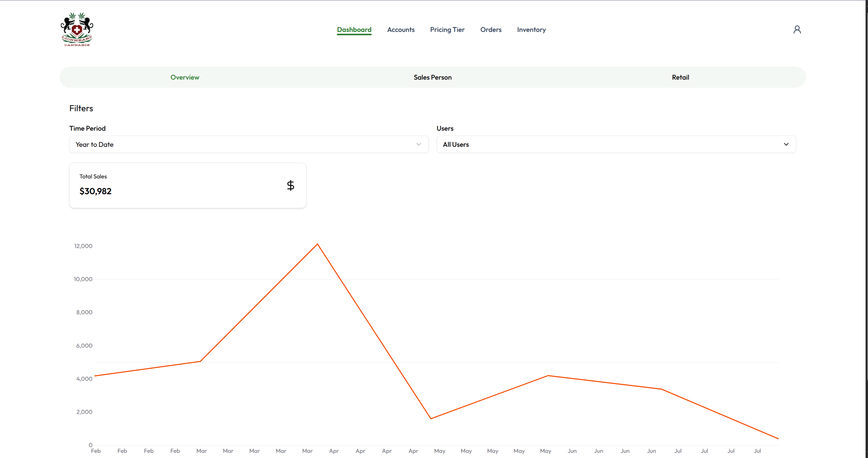Click the 10,000 y-axis label
868x458 pixels.
83,279
